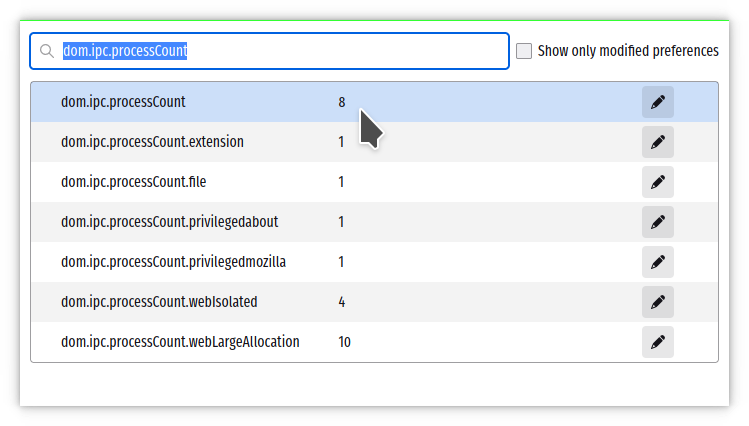Viewport: 749px width, 426px height.
Task: Enable Show only modified preferences checkbox
Action: click(524, 51)
